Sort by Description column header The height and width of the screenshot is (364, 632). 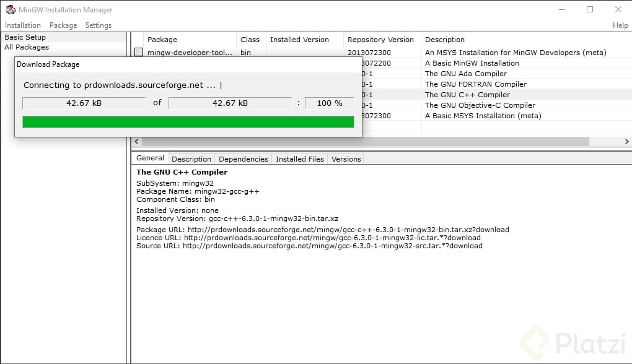pyautogui.click(x=526, y=40)
